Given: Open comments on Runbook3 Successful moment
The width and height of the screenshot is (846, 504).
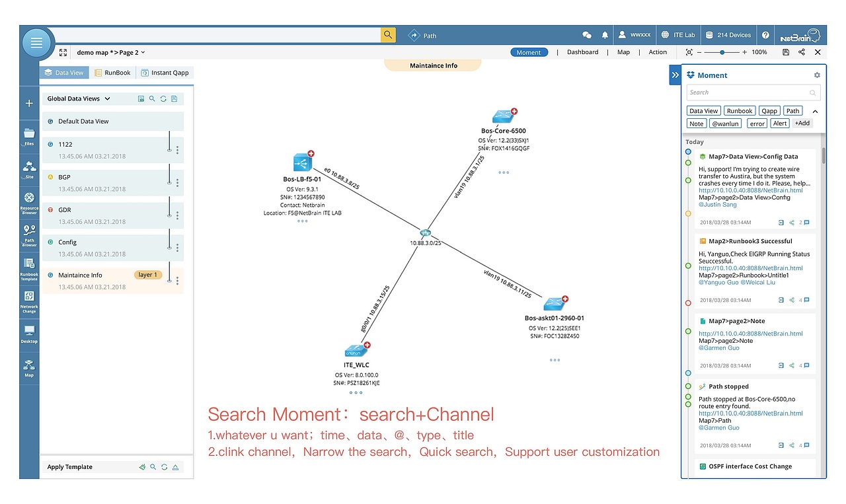Looking at the screenshot, I should (804, 300).
